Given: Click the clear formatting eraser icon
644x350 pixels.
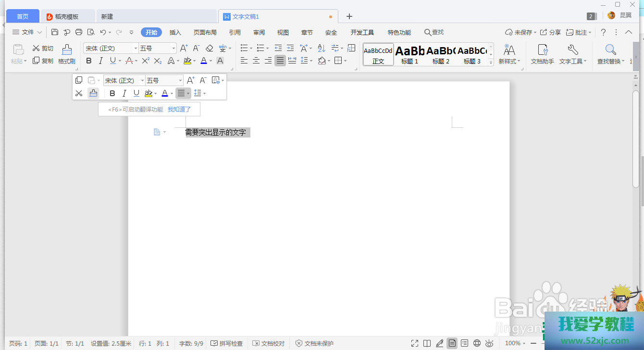Looking at the screenshot, I should point(209,48).
